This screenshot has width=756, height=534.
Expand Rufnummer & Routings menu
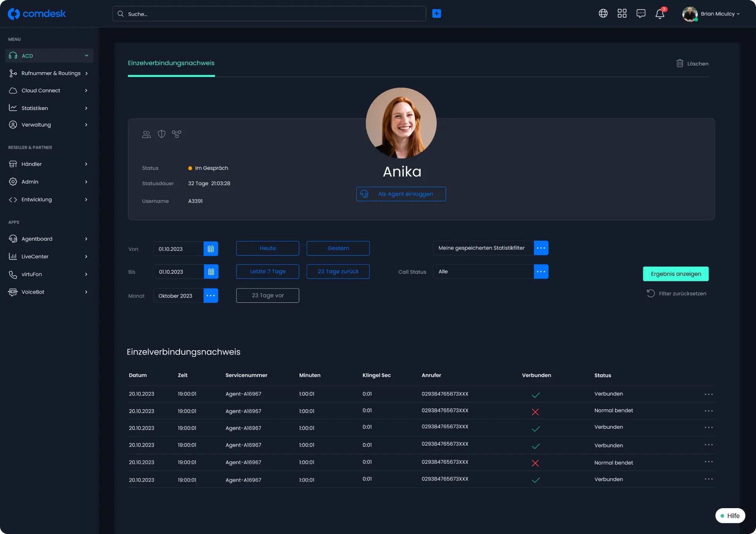[x=49, y=73]
